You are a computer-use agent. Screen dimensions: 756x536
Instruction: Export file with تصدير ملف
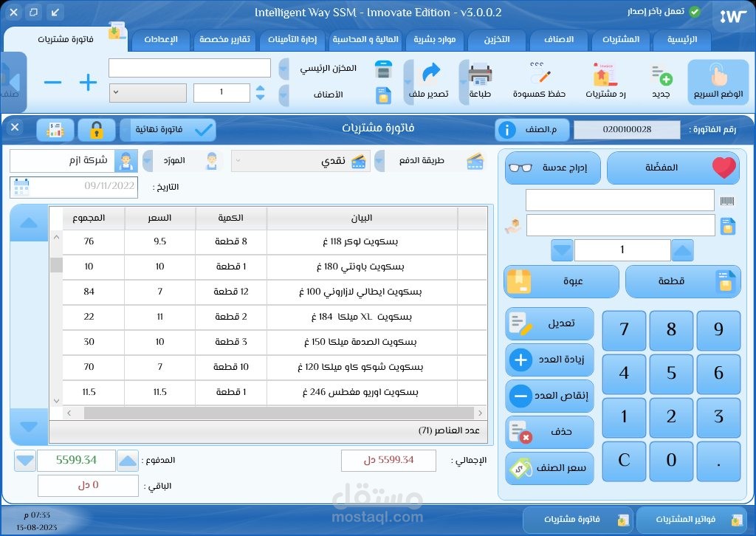click(x=429, y=82)
